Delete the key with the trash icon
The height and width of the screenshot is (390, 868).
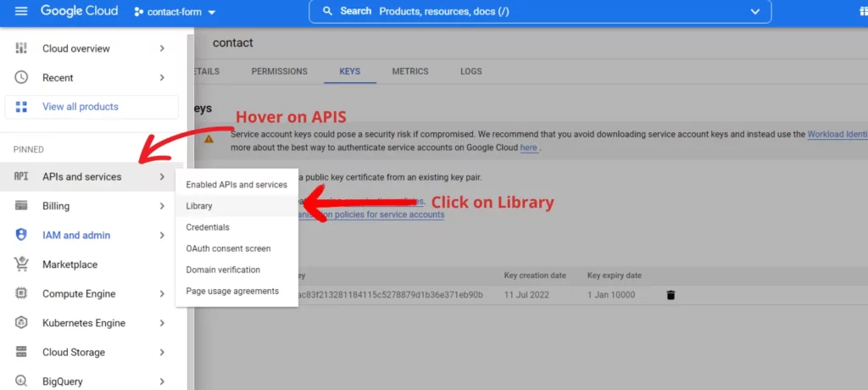pos(671,295)
